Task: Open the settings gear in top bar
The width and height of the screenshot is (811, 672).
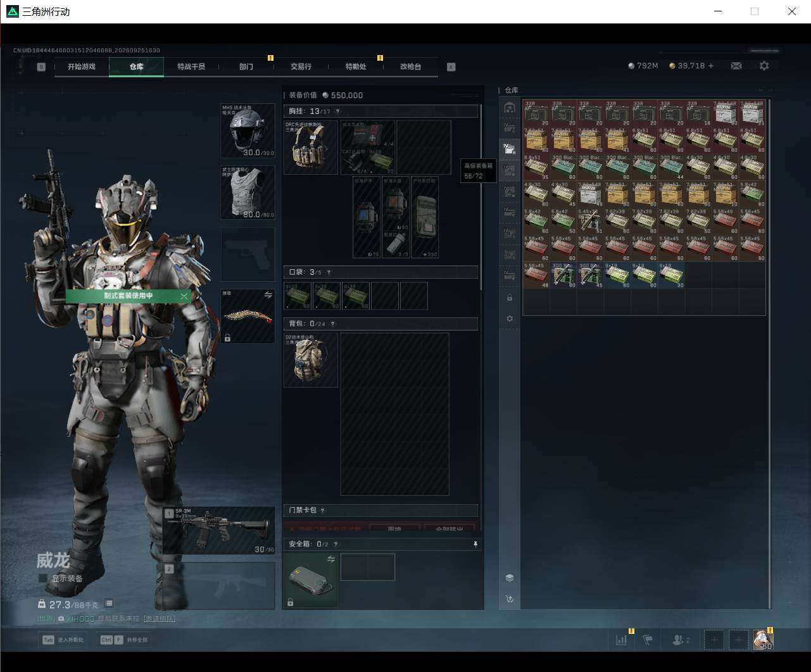Action: 764,66
